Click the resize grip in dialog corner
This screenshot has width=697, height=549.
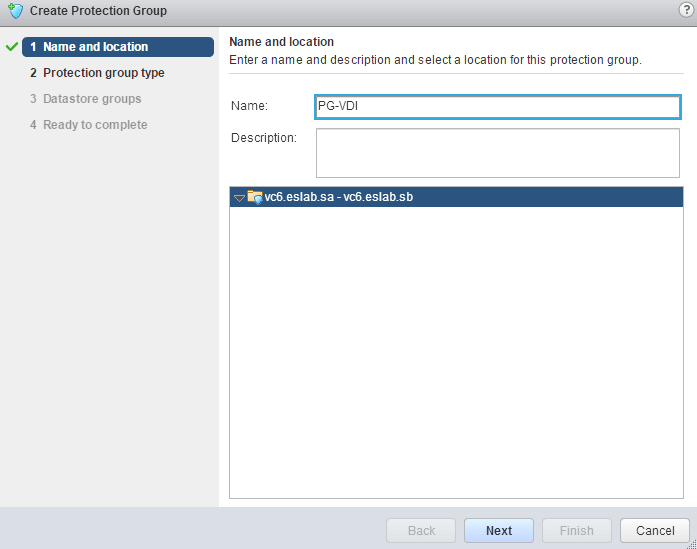click(x=689, y=541)
